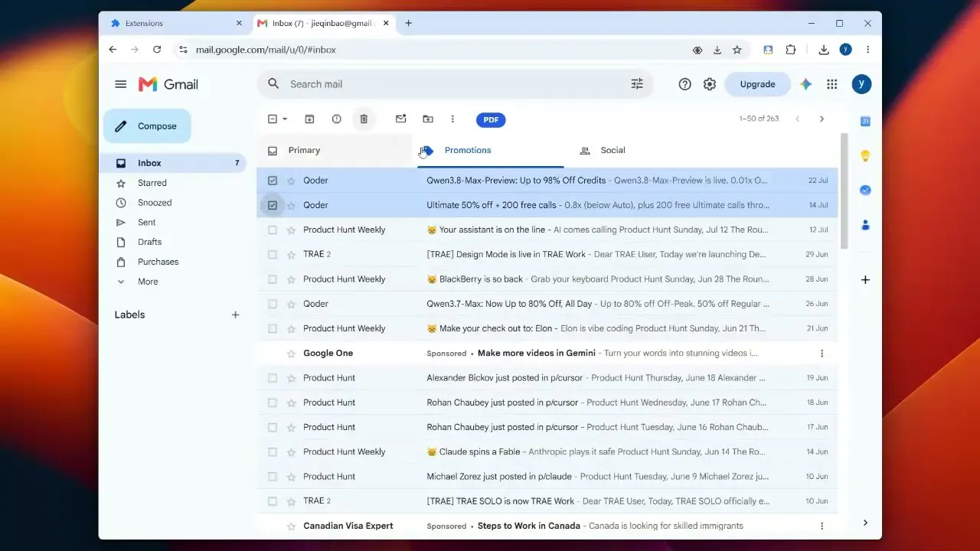
Task: Open Google Calendar side panel
Action: 865,121
